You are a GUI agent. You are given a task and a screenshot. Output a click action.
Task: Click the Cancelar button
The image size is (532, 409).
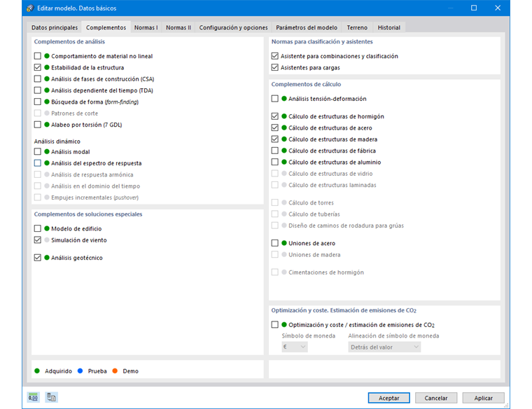[x=436, y=398]
